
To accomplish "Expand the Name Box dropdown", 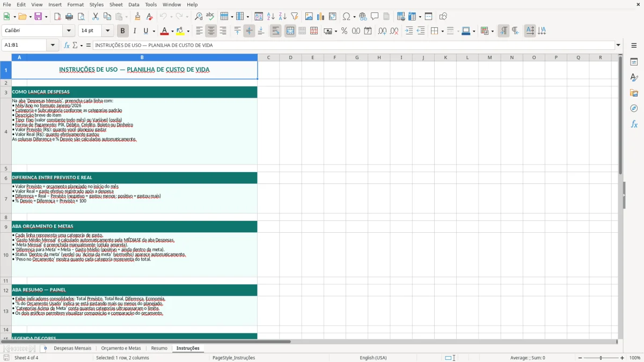I will point(53,45).
